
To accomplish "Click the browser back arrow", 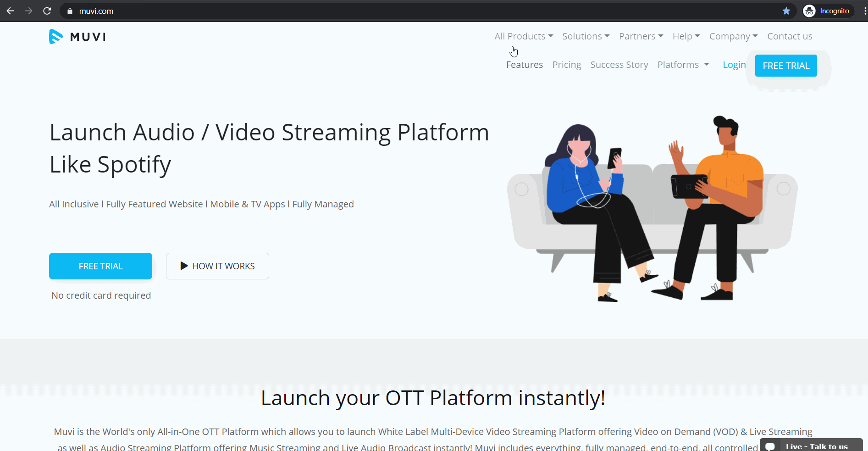I will tap(10, 11).
